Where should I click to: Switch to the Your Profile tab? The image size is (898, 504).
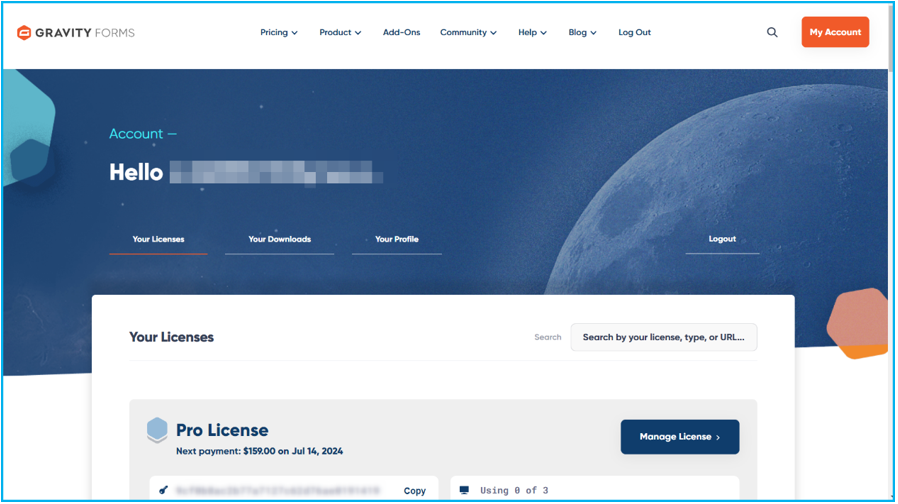click(x=397, y=239)
